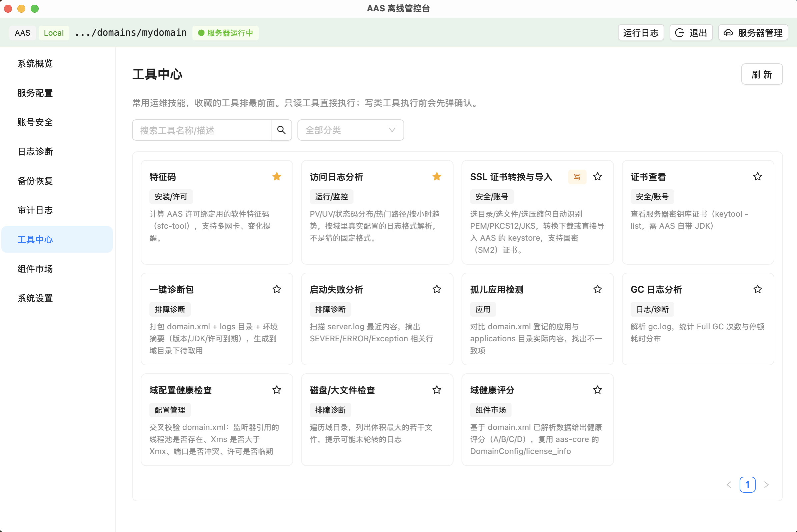The width and height of the screenshot is (797, 532).
Task: Click the 安全/账号 tag on 证书查看
Action: pyautogui.click(x=652, y=197)
